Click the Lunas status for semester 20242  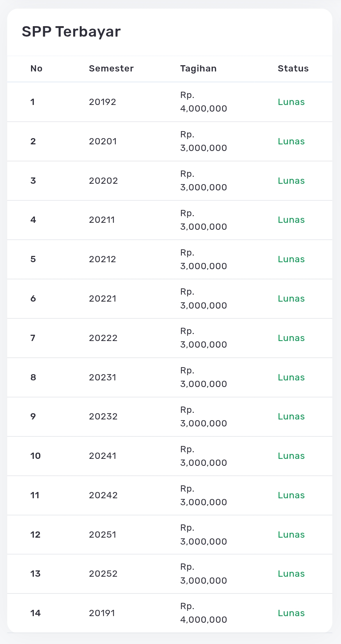[x=291, y=495]
